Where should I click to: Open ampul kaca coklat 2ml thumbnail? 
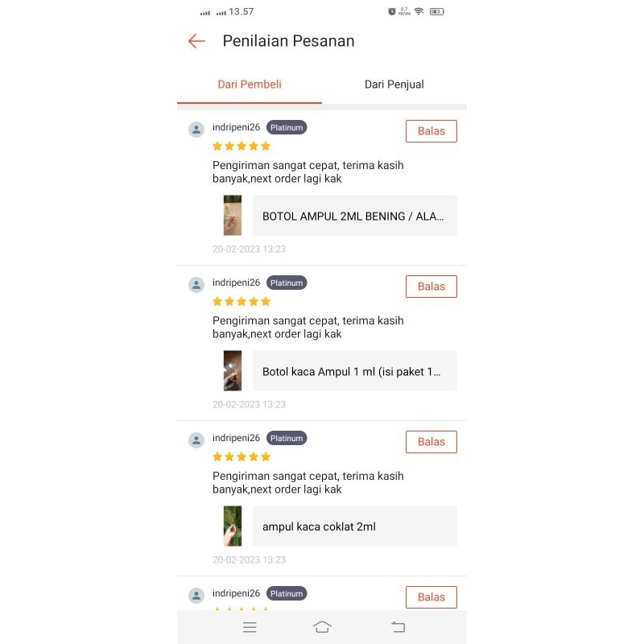pos(233,526)
